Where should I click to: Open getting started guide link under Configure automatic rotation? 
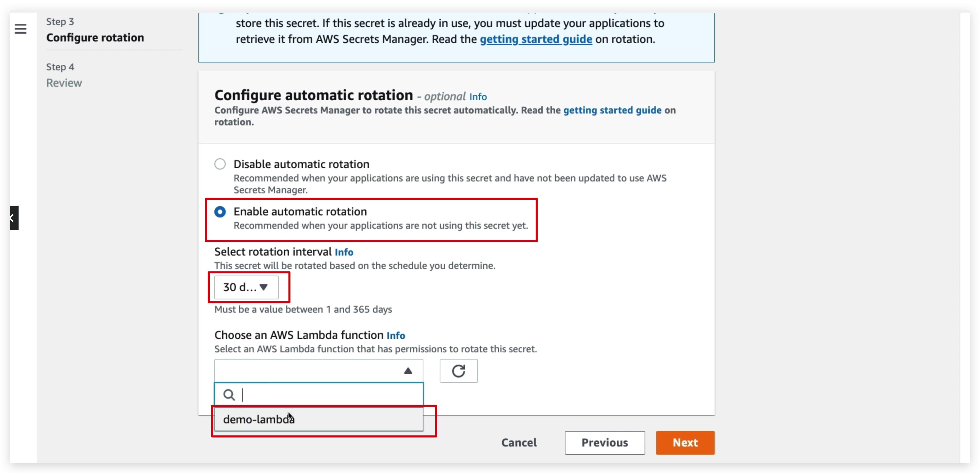[x=612, y=110]
